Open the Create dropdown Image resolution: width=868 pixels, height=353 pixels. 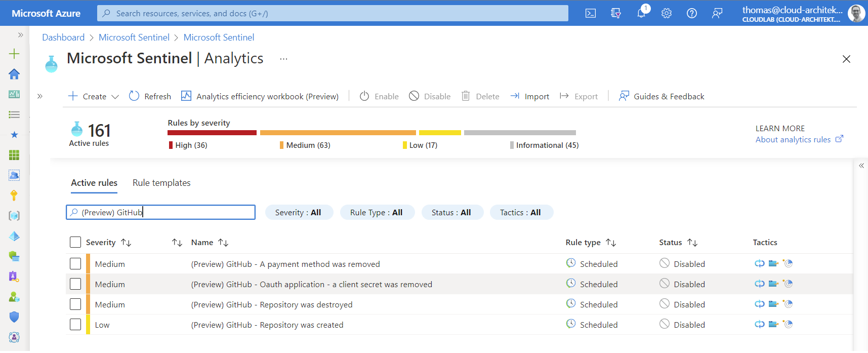point(94,96)
